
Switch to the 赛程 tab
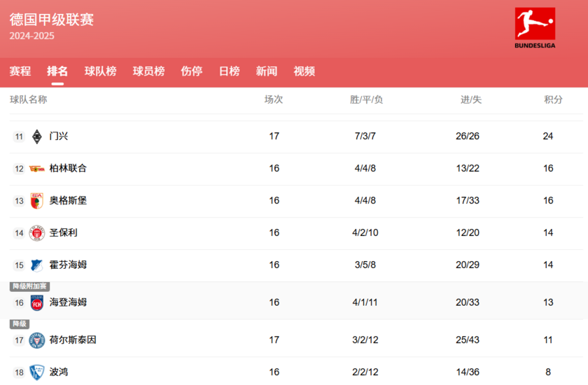[20, 71]
